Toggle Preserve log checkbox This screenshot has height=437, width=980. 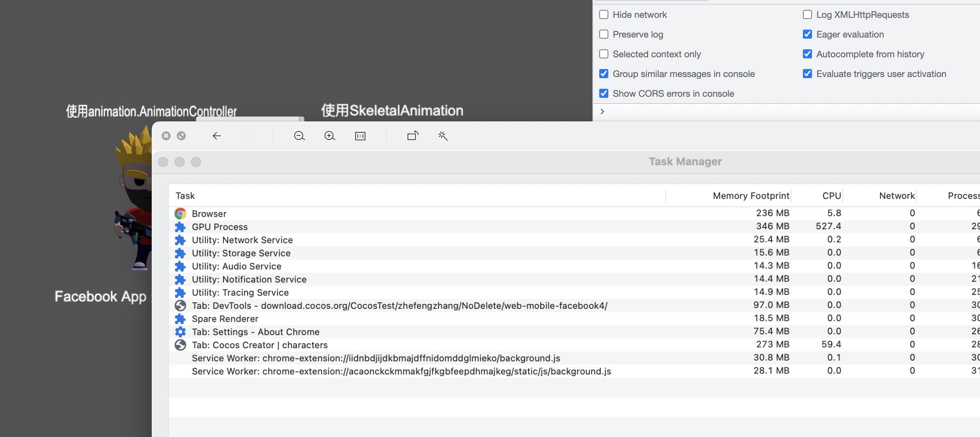click(604, 34)
